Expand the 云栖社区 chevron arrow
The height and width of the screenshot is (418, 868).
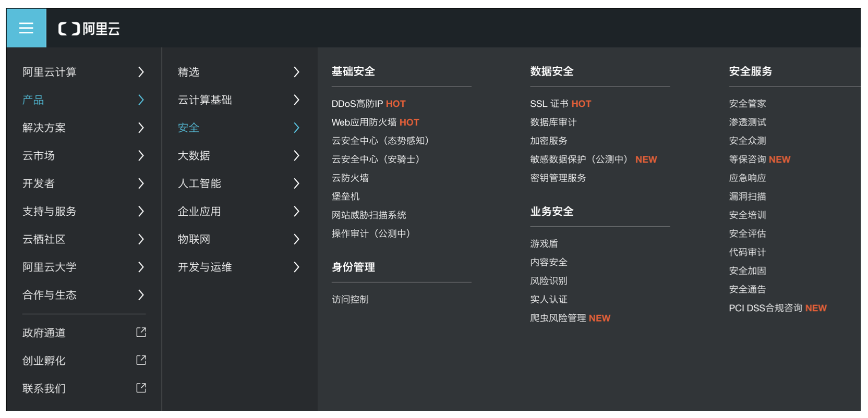pos(141,239)
